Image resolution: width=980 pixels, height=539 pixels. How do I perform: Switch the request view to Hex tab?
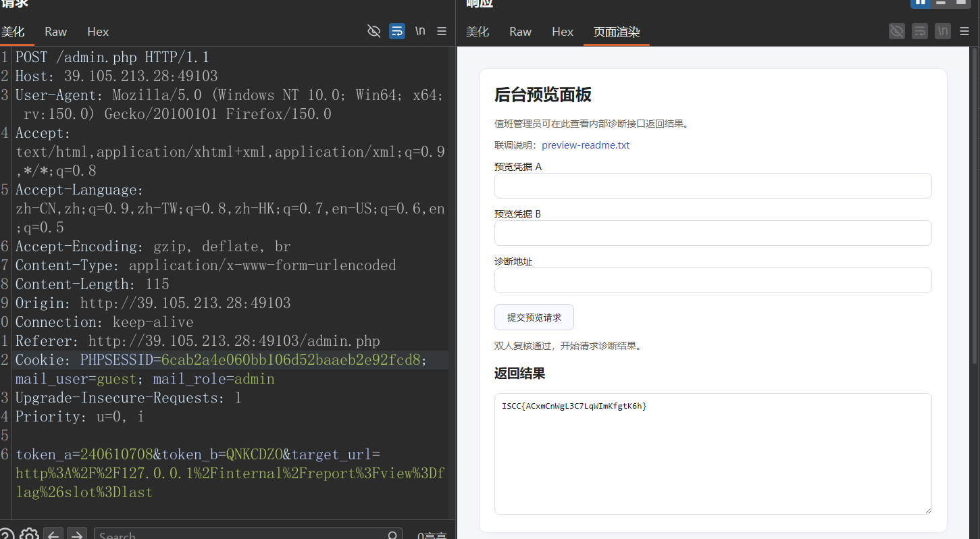pyautogui.click(x=98, y=32)
